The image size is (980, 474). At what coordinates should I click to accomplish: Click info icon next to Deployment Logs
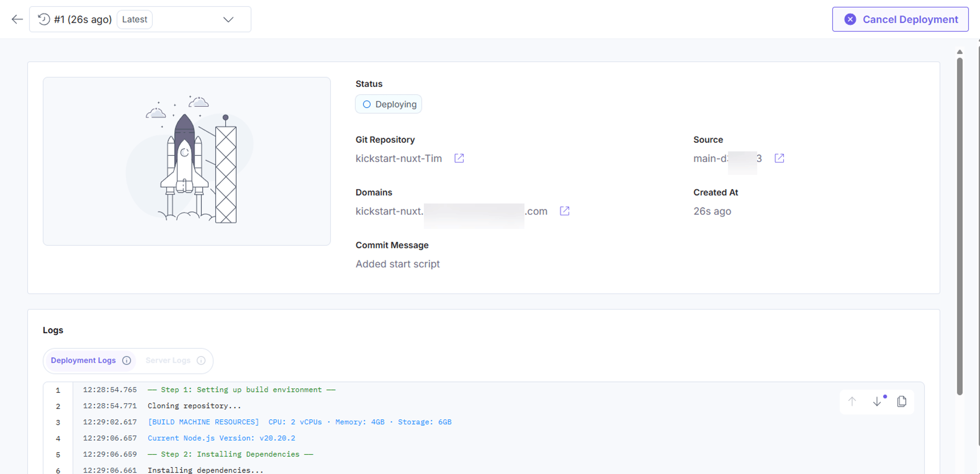[x=127, y=360]
